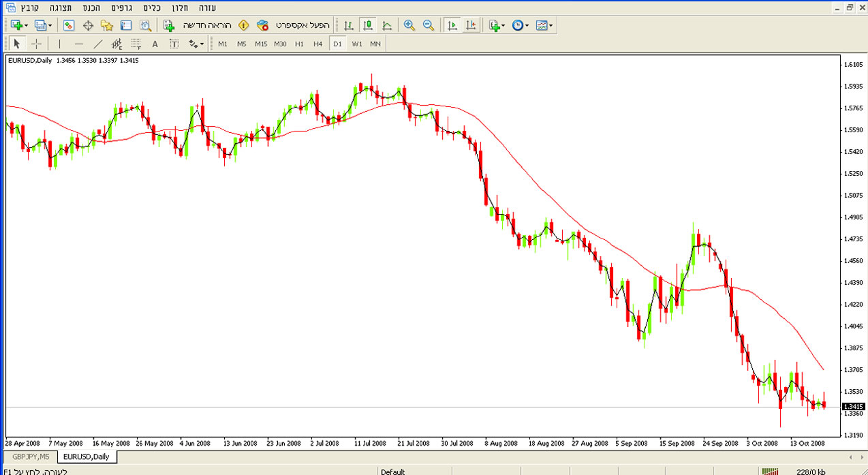Image resolution: width=868 pixels, height=475 pixels.
Task: Toggle the Chart Shift button
Action: (470, 25)
